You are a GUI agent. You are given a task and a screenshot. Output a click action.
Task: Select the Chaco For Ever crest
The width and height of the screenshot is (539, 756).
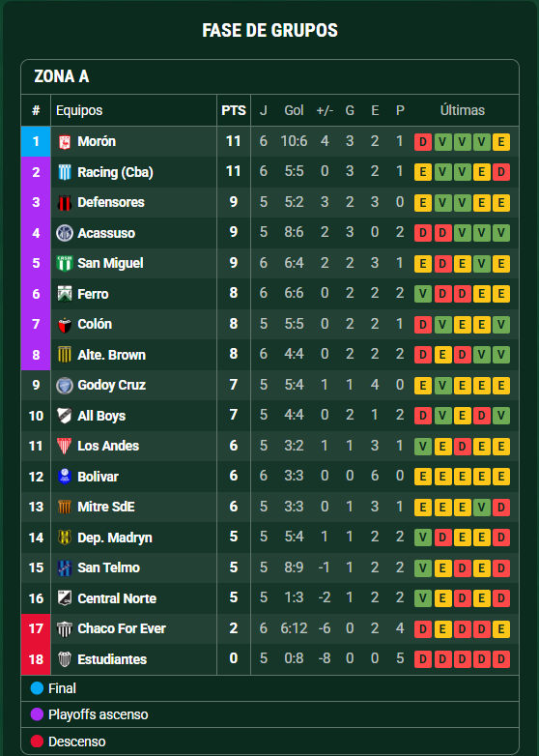[65, 628]
